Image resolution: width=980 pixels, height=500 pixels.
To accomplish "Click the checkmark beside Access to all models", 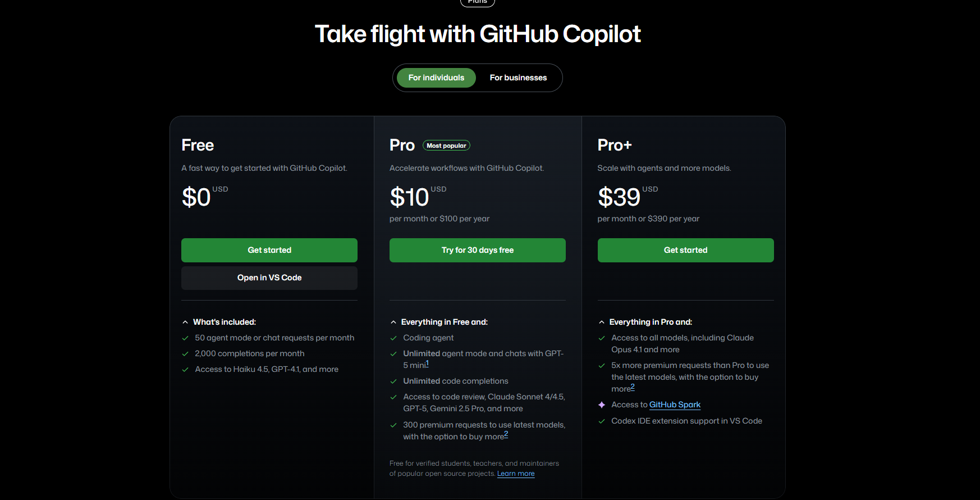I will pos(602,338).
